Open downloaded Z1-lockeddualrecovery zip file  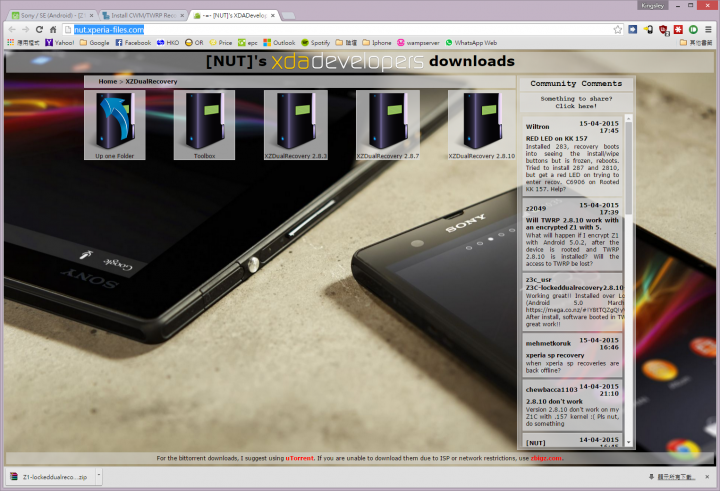click(50, 477)
